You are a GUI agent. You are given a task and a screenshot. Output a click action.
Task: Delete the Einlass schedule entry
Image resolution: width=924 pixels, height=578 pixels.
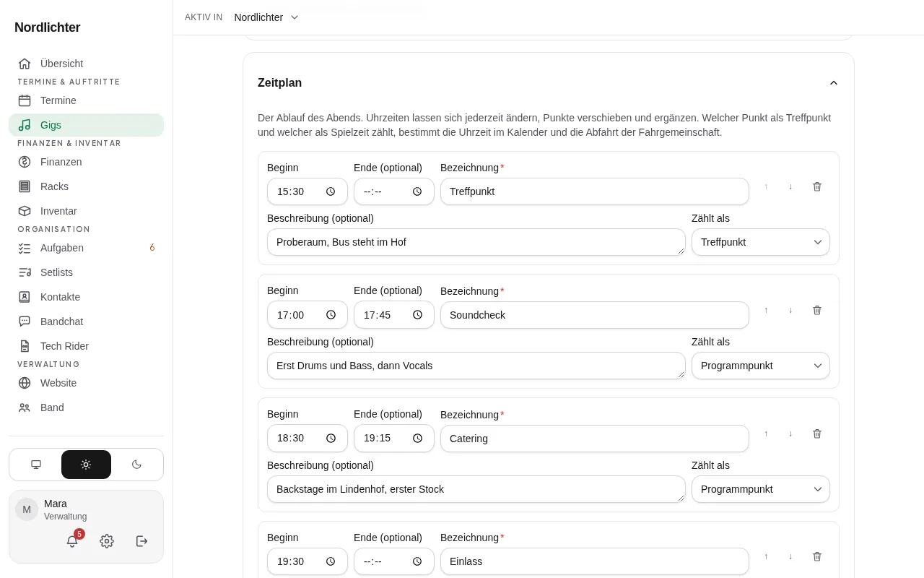pyautogui.click(x=817, y=556)
